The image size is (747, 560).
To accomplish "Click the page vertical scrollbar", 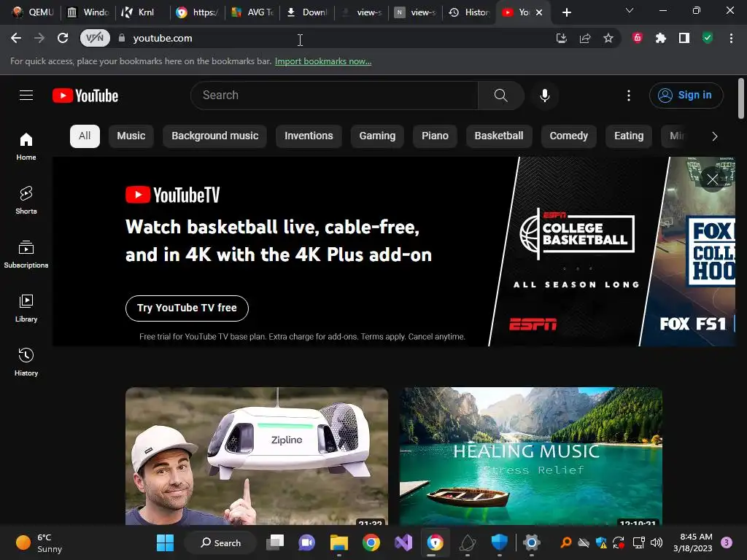I will pyautogui.click(x=741, y=98).
